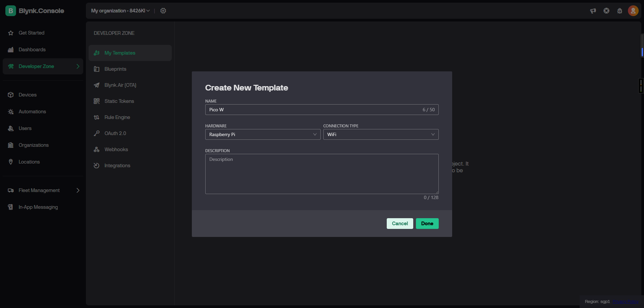Open the help lifebuoy icon
Image resolution: width=644 pixels, height=308 pixels.
coord(606,11)
